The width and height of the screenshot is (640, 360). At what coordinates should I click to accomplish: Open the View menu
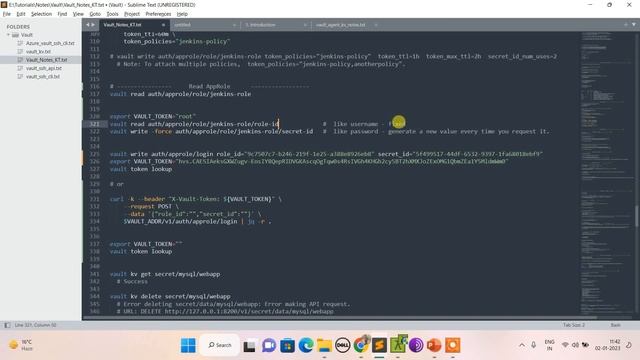[x=78, y=14]
